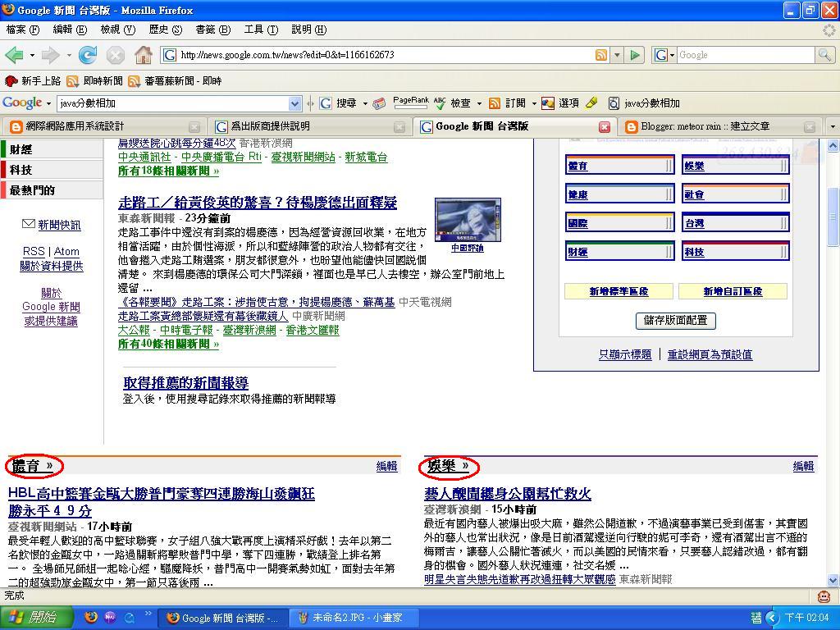The height and width of the screenshot is (630, 840).
Task: Toggle the highlighter pen icon
Action: coord(591,103)
